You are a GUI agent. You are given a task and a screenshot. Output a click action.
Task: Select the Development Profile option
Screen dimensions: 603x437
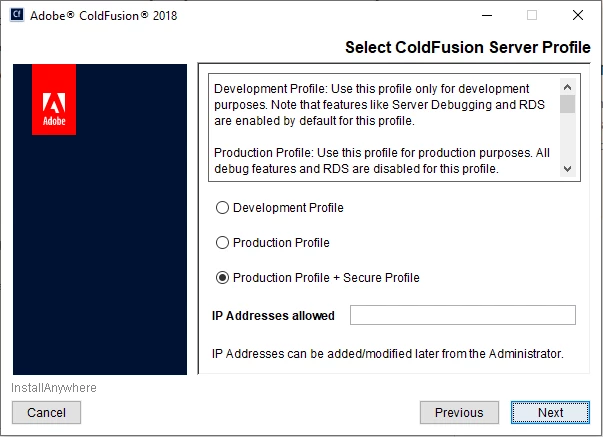tap(223, 208)
